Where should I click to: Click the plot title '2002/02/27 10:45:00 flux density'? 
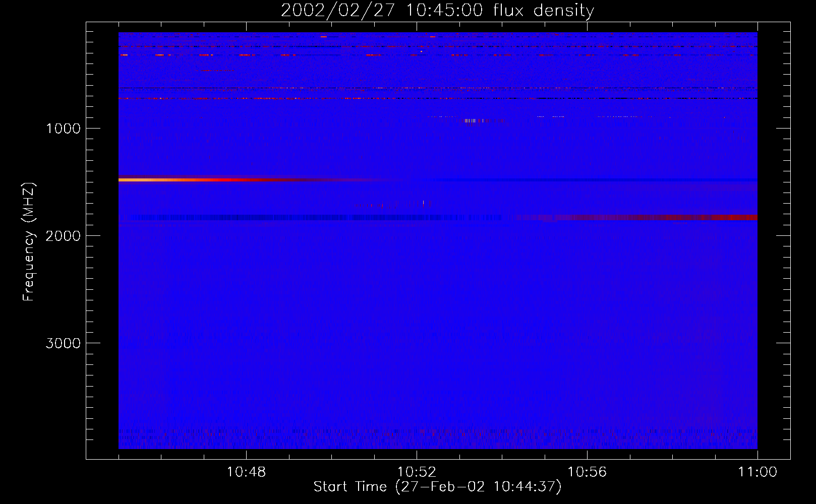coord(437,11)
